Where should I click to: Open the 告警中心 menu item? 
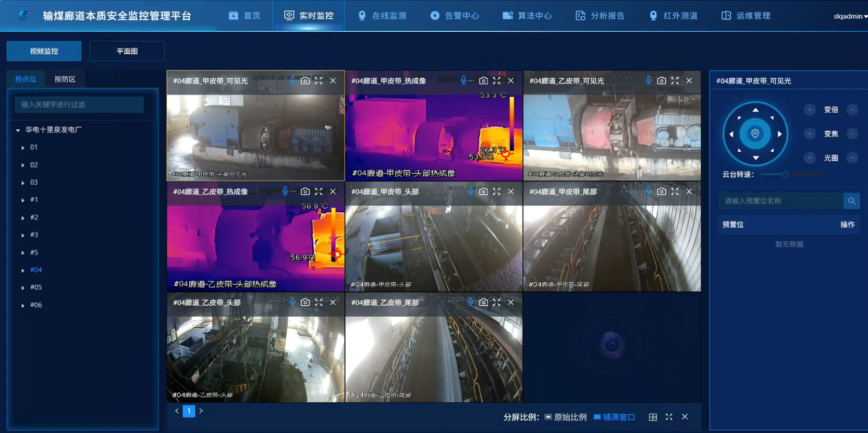tap(455, 16)
